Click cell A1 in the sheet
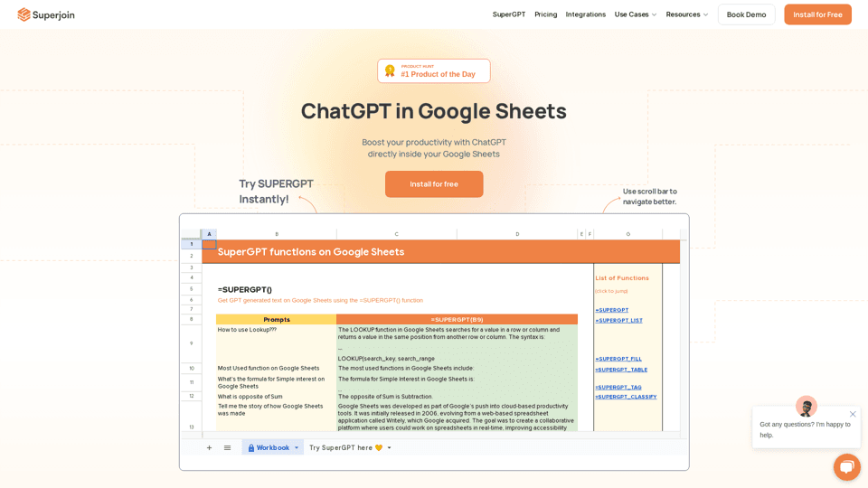The width and height of the screenshot is (868, 488). coord(209,244)
